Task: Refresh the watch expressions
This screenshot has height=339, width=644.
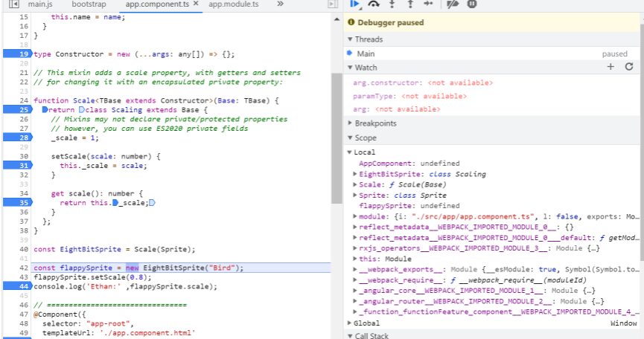Action: 629,67
